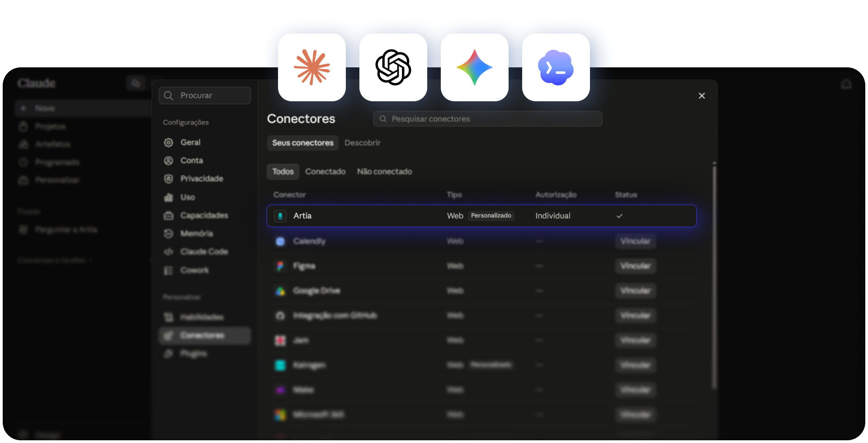Click the connectors list scrollbar
The width and height of the screenshot is (868, 443).
(714, 277)
